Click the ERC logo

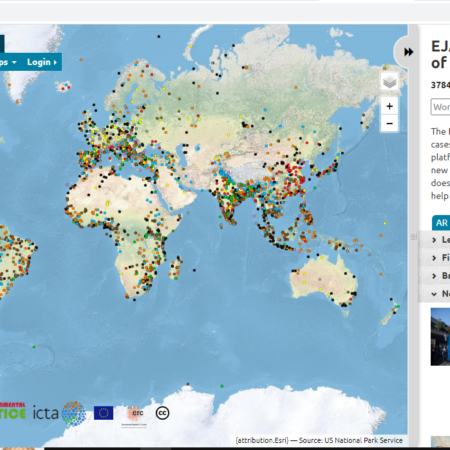(x=135, y=415)
